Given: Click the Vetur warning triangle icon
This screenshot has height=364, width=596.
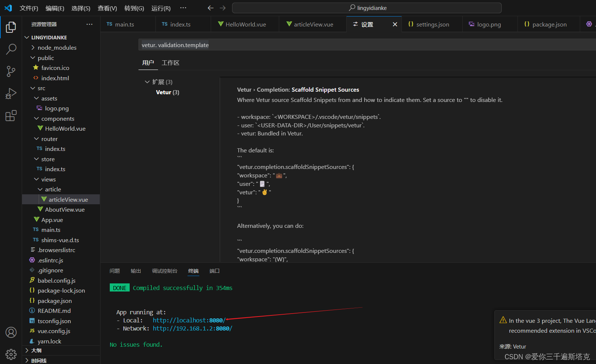Looking at the screenshot, I should tap(503, 320).
